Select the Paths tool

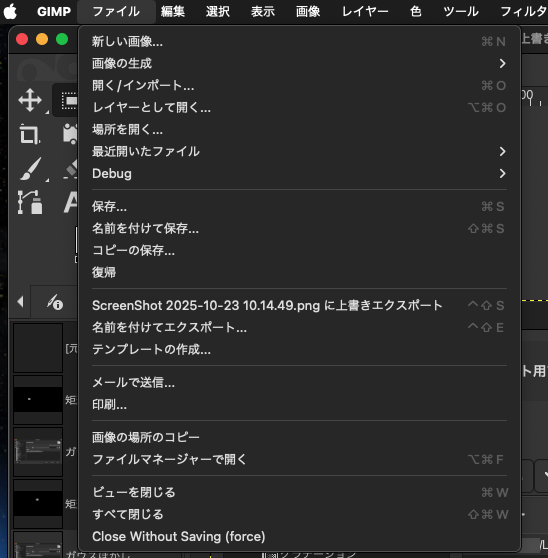tap(30, 202)
